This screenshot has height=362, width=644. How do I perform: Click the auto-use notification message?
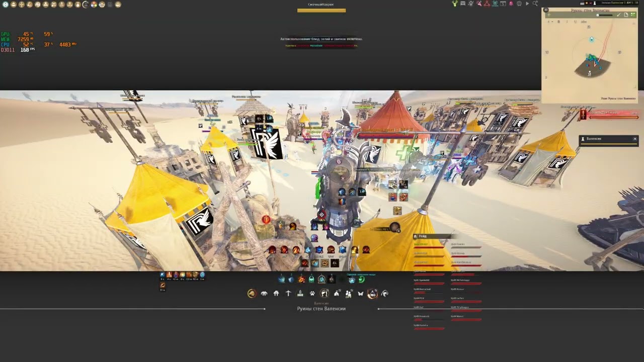point(321,39)
